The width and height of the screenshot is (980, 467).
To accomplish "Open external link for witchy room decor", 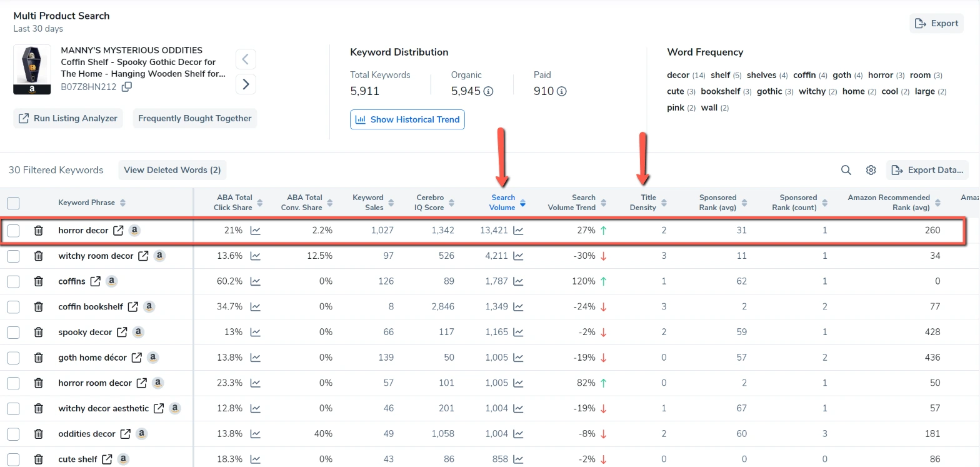I will [143, 256].
